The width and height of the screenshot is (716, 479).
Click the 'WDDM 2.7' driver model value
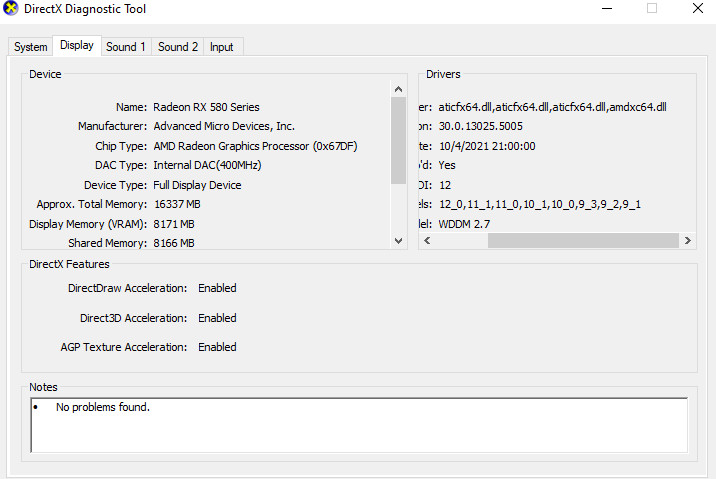(464, 224)
